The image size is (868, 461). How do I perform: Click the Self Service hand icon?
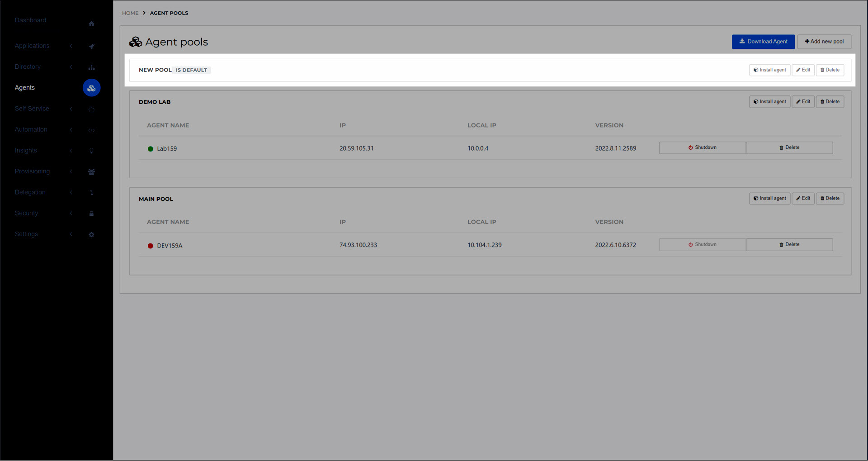(91, 109)
